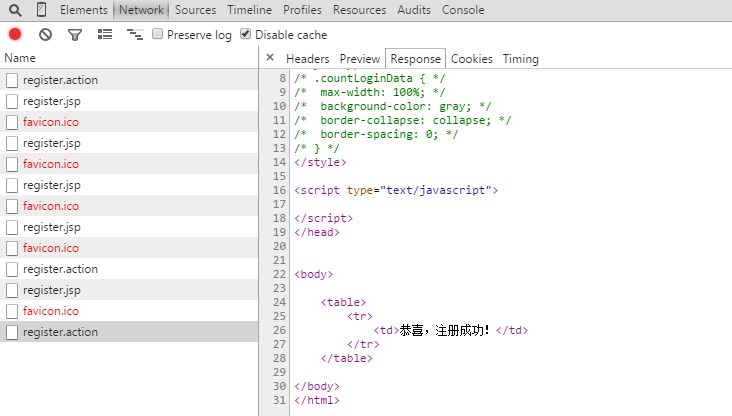732x416 pixels.
Task: Switch to large request rows list icon
Action: point(105,34)
